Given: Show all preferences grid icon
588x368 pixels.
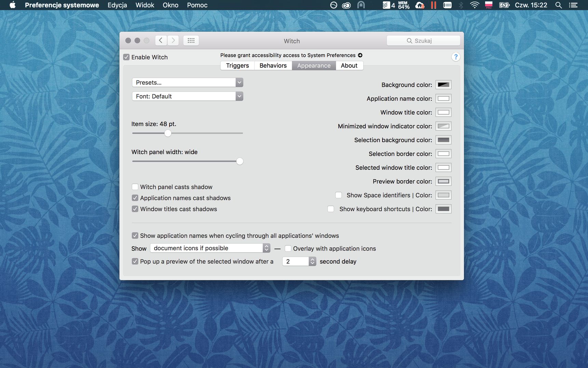Looking at the screenshot, I should 191,40.
